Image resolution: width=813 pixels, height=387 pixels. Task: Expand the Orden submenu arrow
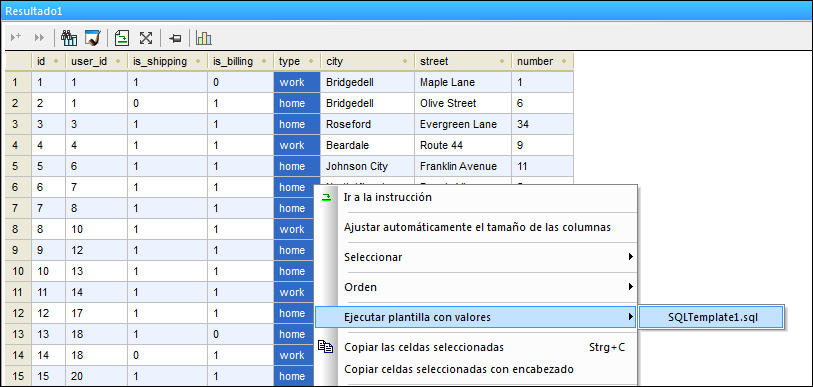(630, 286)
